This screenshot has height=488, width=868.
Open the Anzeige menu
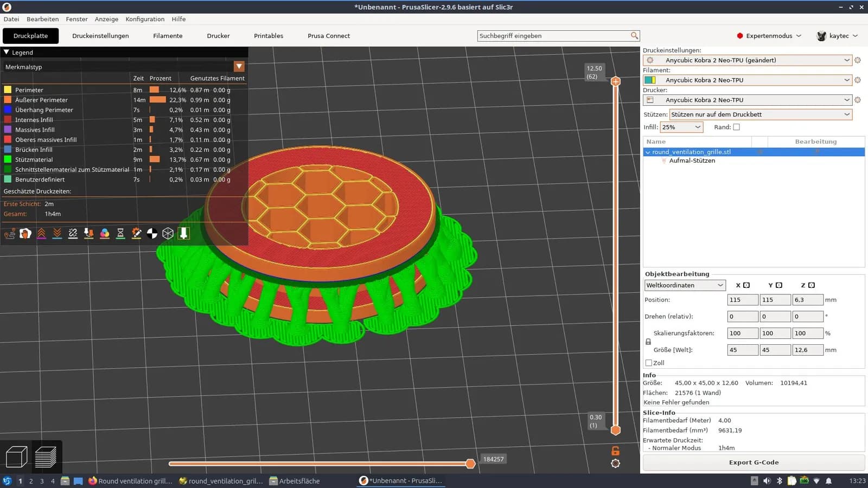coord(106,19)
